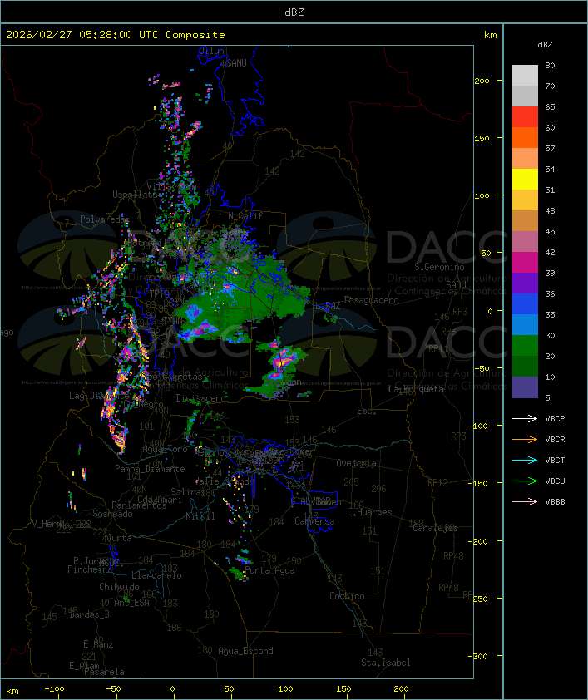588x700 pixels.
Task: Click the white VBCP arrow icon
Action: pyautogui.click(x=525, y=419)
